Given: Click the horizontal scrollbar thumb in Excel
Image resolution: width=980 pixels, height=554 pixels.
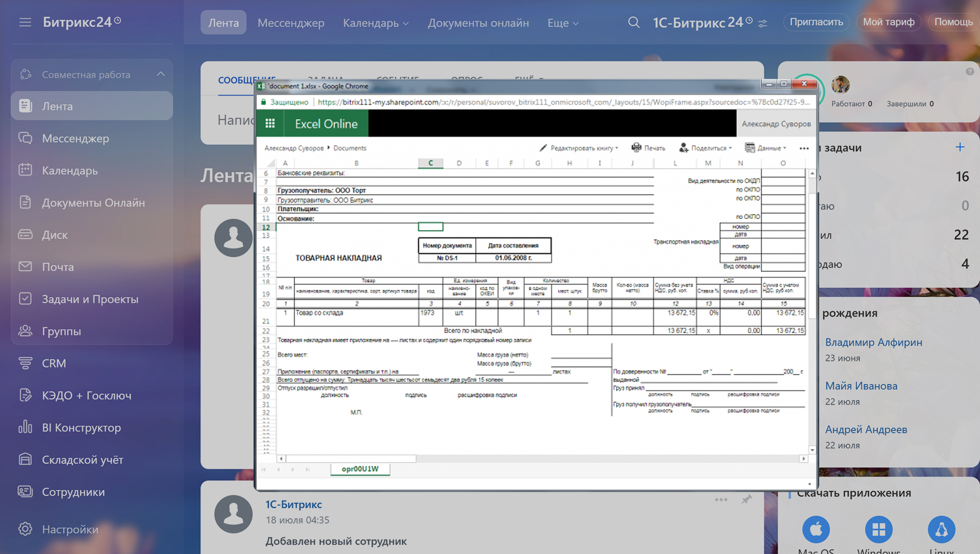Looking at the screenshot, I should click(351, 459).
